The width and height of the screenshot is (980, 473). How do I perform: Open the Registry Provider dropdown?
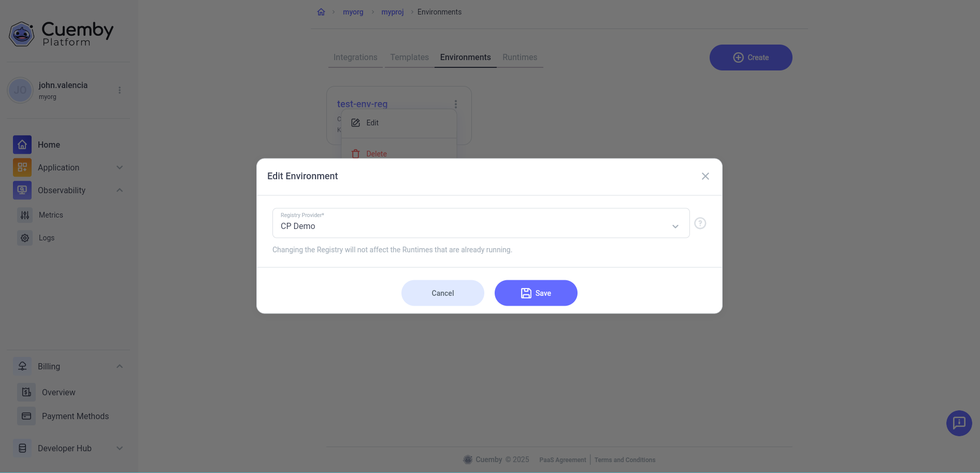(x=675, y=226)
